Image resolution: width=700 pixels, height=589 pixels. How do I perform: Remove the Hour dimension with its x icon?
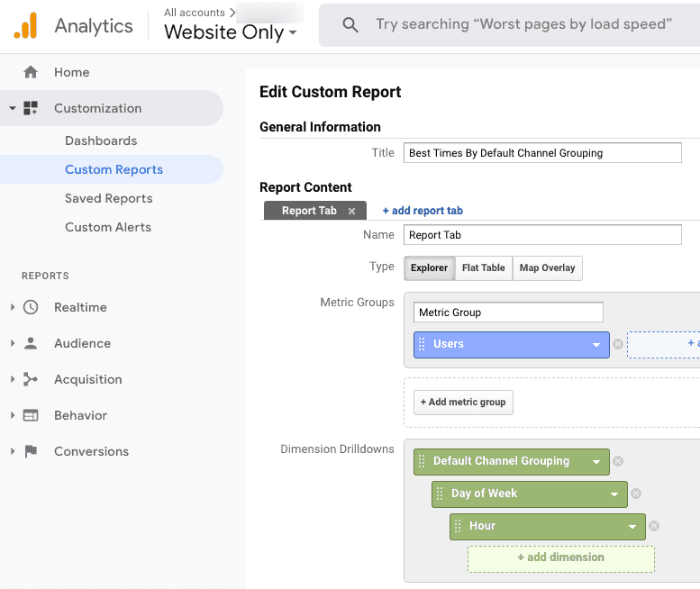(654, 526)
